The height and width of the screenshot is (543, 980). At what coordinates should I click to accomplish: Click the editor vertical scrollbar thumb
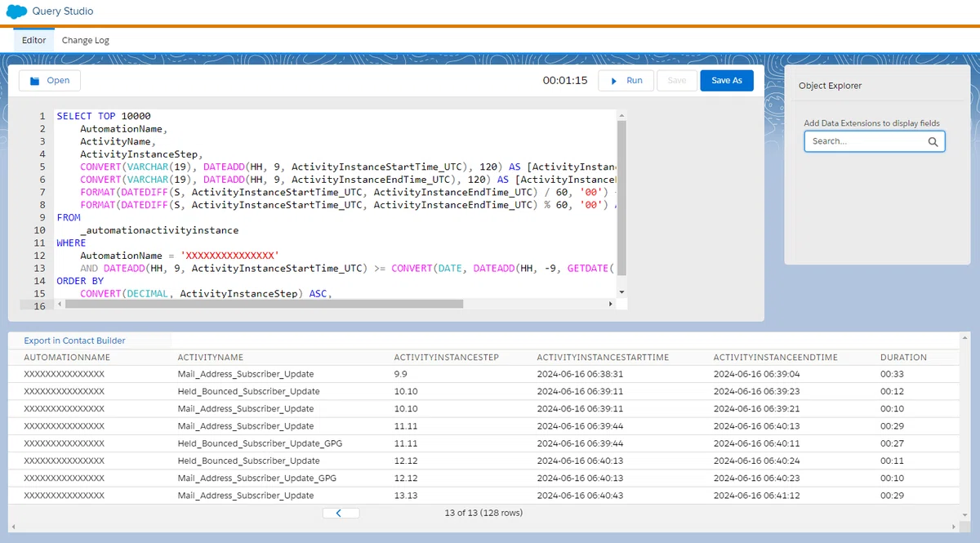621,198
